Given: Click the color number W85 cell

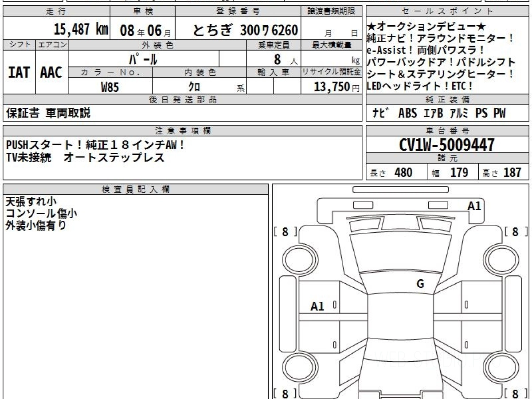Looking at the screenshot, I should coord(110,87).
